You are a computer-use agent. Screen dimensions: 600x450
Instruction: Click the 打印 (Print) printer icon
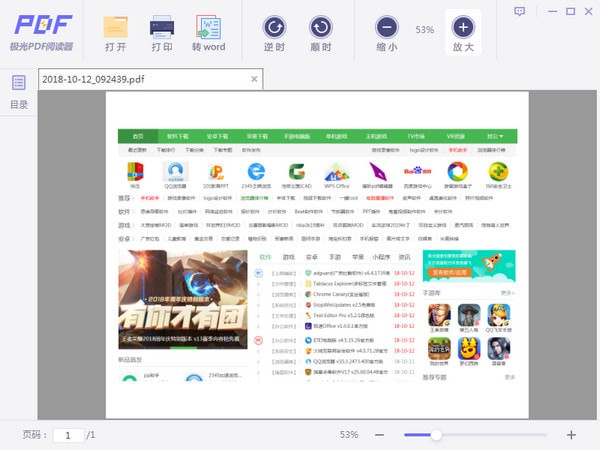coord(162,27)
